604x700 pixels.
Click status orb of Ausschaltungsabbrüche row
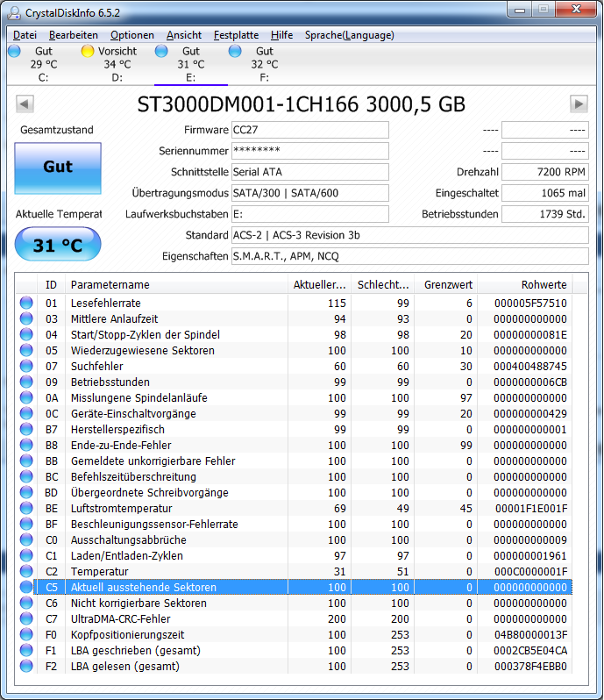click(26, 539)
